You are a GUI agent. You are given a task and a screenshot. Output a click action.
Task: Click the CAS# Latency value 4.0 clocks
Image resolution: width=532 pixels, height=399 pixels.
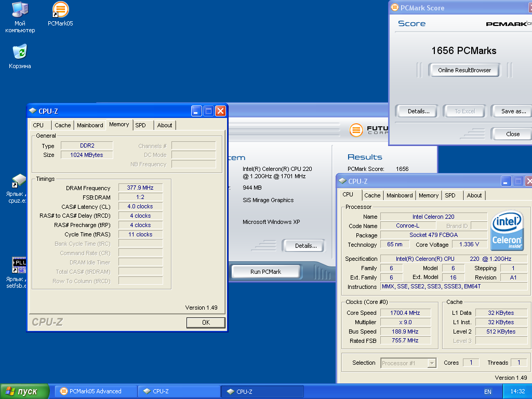click(x=140, y=206)
